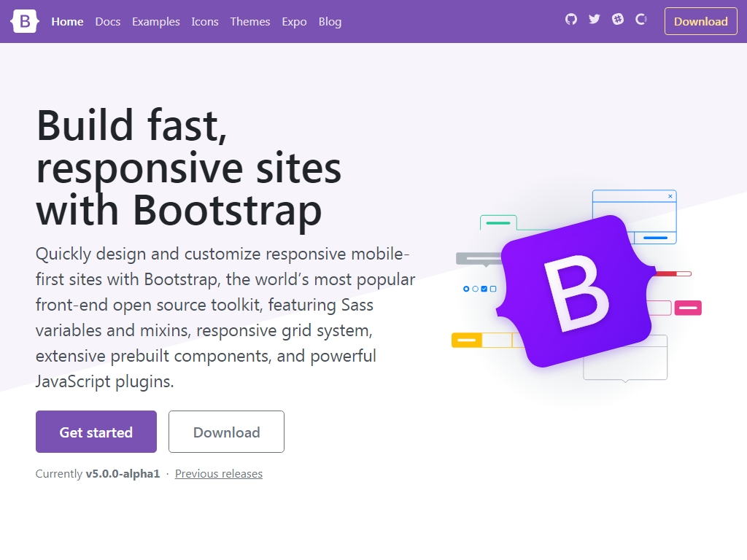Open the GitHub icon link
The image size is (747, 560).
[570, 20]
